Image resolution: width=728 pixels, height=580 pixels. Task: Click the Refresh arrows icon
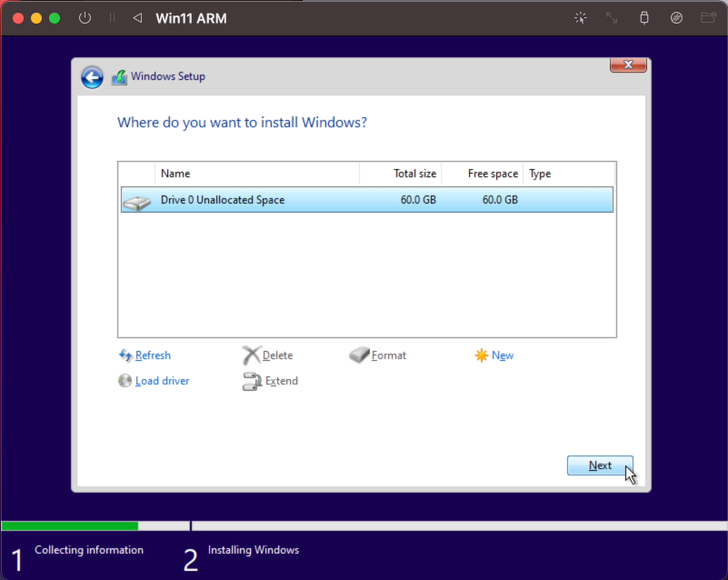pyautogui.click(x=125, y=355)
